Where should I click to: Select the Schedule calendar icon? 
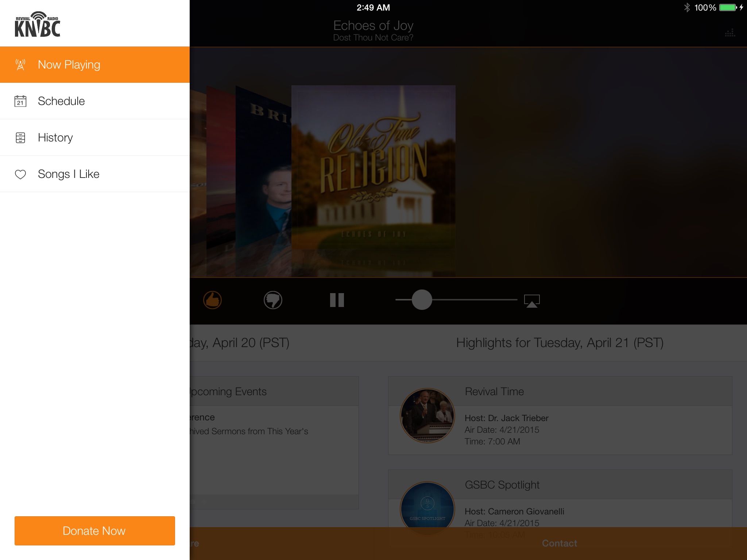(20, 101)
